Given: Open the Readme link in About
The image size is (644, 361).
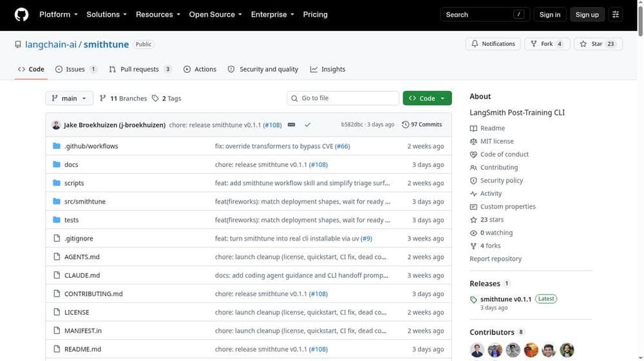Looking at the screenshot, I should pyautogui.click(x=488, y=128).
